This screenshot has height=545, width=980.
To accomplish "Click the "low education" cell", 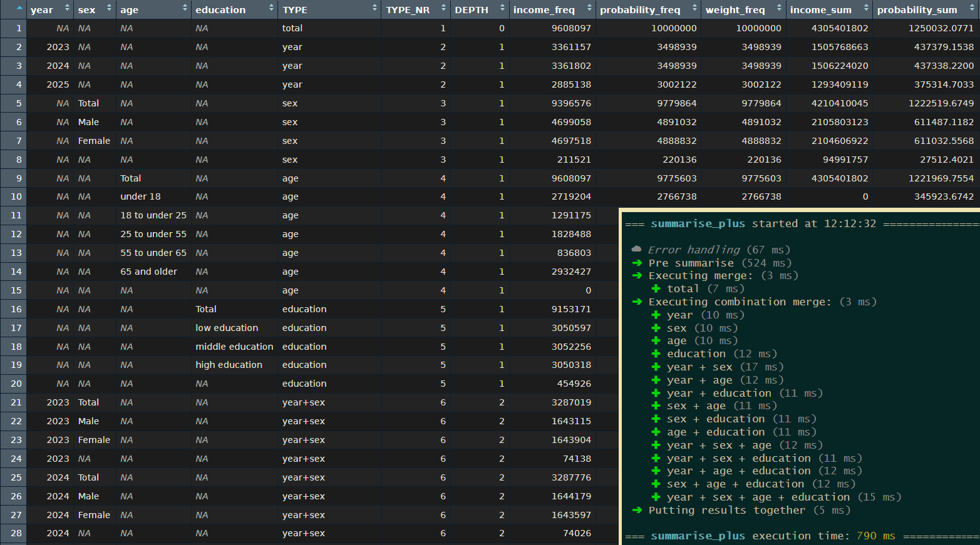I will (227, 328).
